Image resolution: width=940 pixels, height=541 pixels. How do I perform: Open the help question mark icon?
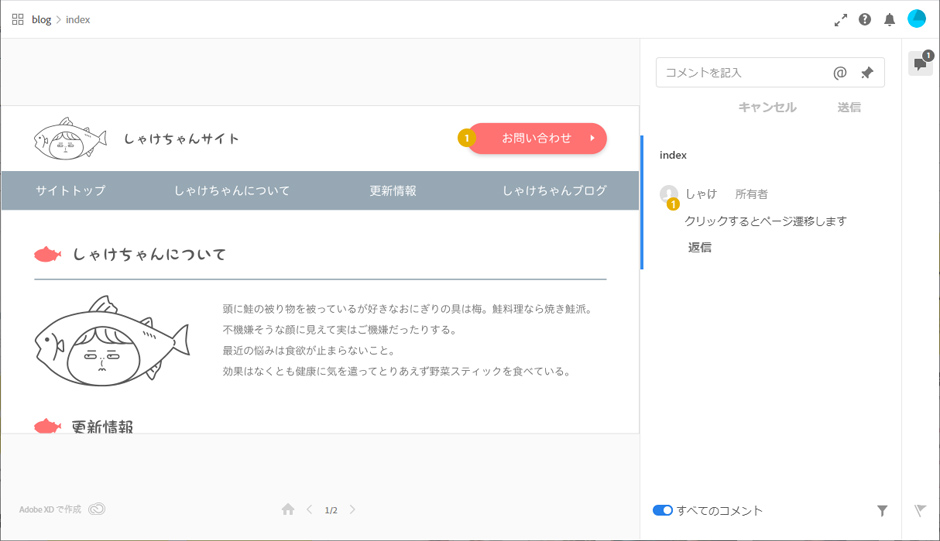pos(865,20)
